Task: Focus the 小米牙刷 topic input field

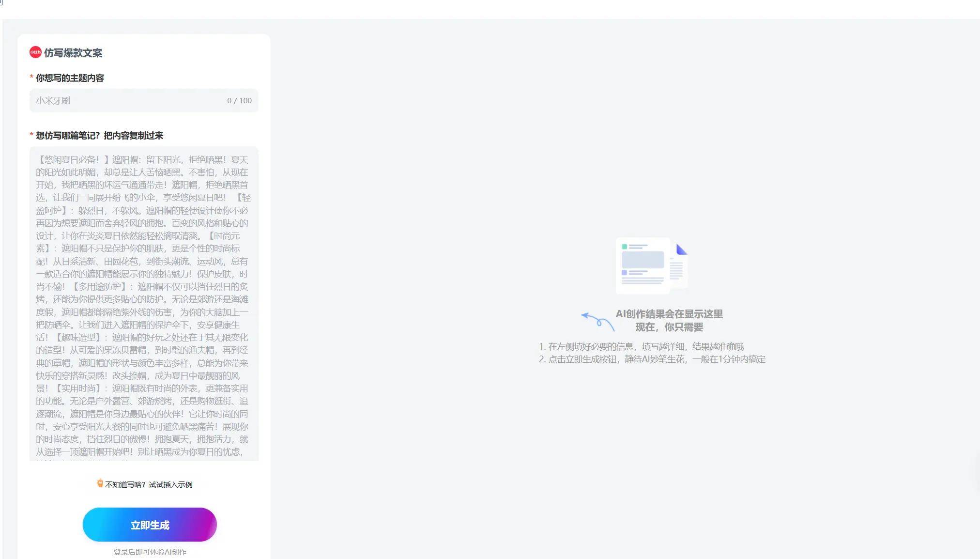Action: (x=126, y=101)
